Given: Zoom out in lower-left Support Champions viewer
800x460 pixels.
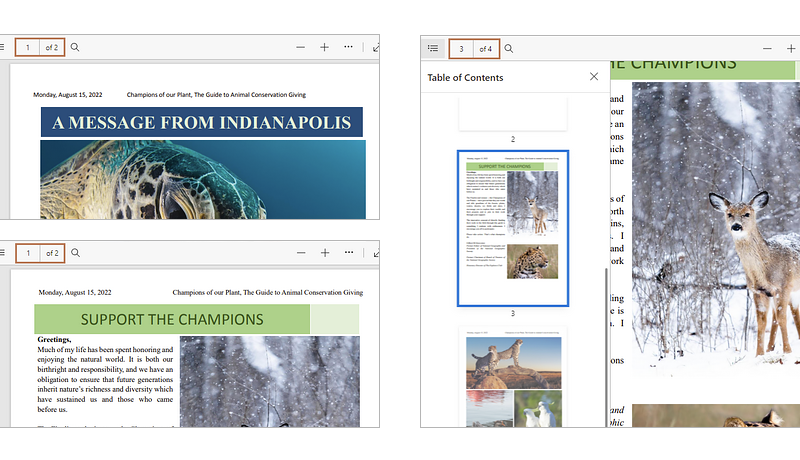Looking at the screenshot, I should (300, 253).
